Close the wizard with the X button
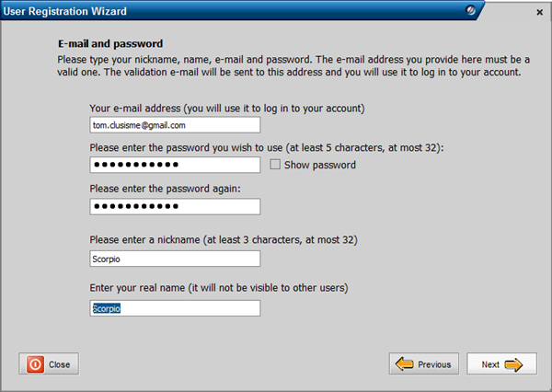 (x=539, y=12)
